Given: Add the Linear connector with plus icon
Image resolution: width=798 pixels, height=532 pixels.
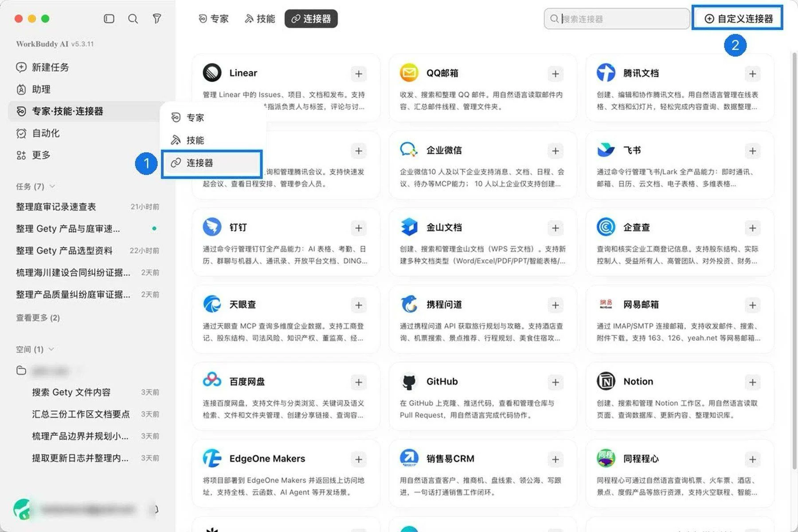Looking at the screenshot, I should tap(359, 74).
